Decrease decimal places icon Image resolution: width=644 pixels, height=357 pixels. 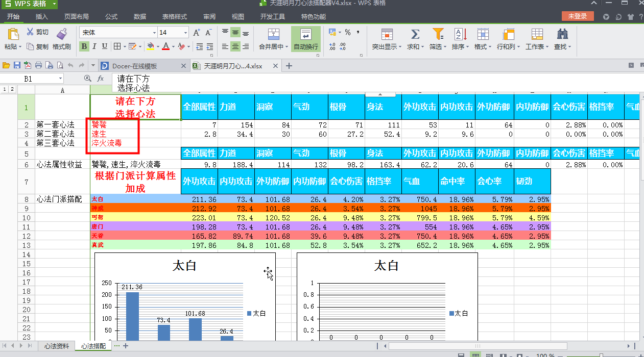[343, 46]
